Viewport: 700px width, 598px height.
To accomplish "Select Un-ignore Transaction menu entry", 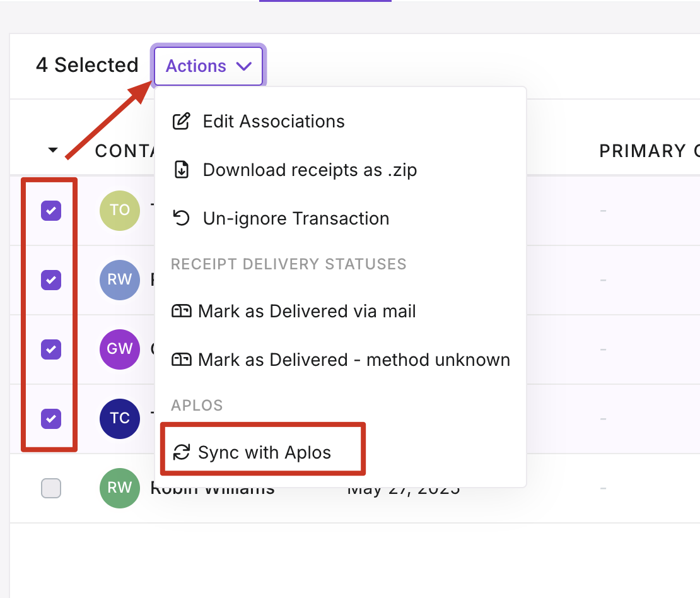I will tap(296, 218).
